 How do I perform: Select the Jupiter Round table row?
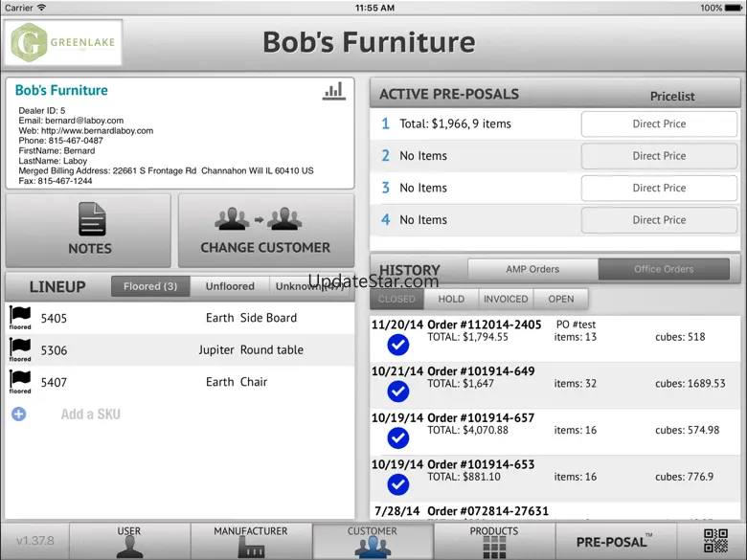(180, 350)
